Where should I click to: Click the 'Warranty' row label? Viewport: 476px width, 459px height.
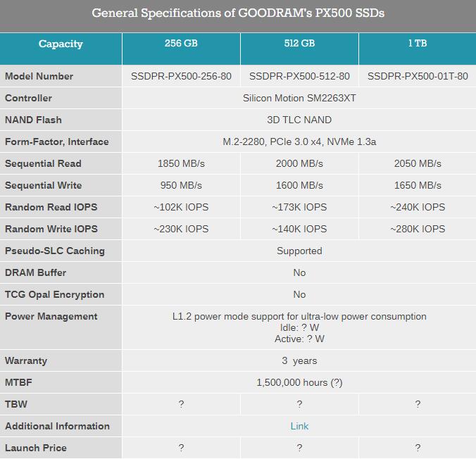point(26,361)
